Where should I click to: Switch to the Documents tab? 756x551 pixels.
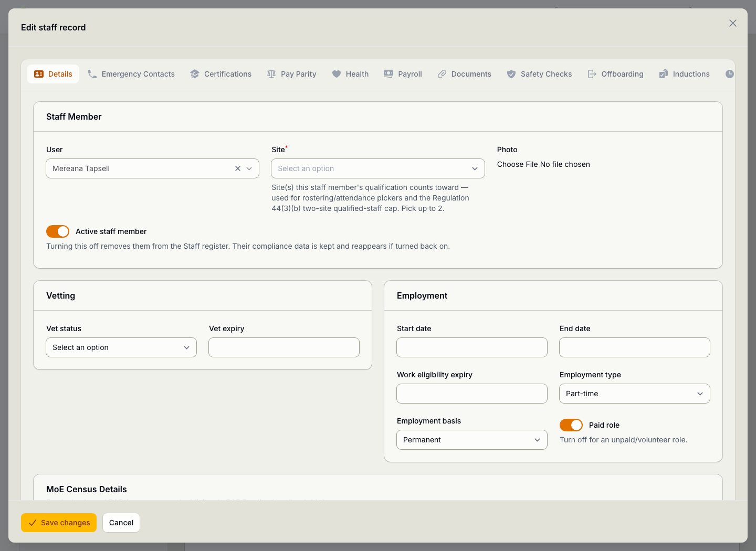click(x=465, y=74)
